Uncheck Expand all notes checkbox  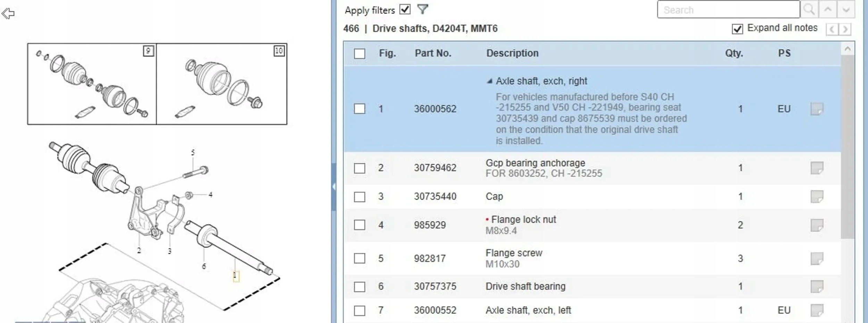click(x=737, y=29)
